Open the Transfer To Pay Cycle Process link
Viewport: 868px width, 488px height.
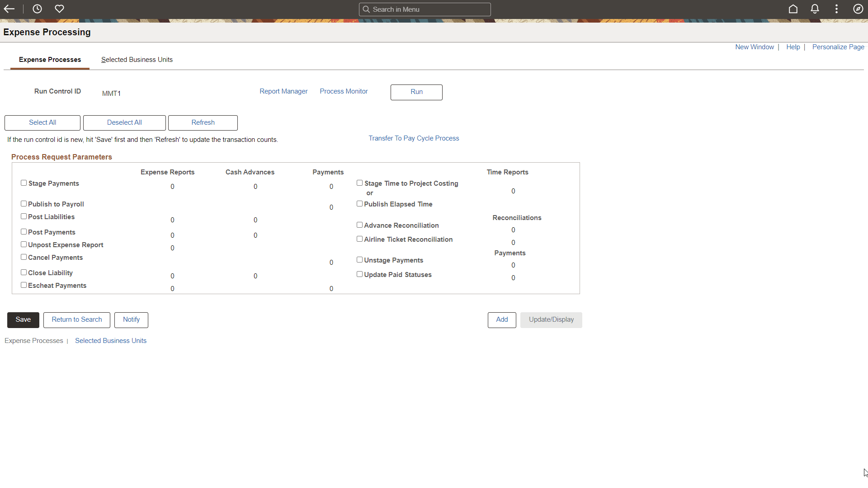(x=414, y=138)
